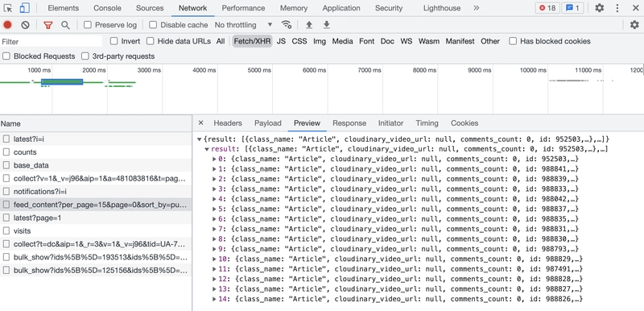Open DevTools main settings gear
The height and width of the screenshot is (311, 644).
pos(600,8)
